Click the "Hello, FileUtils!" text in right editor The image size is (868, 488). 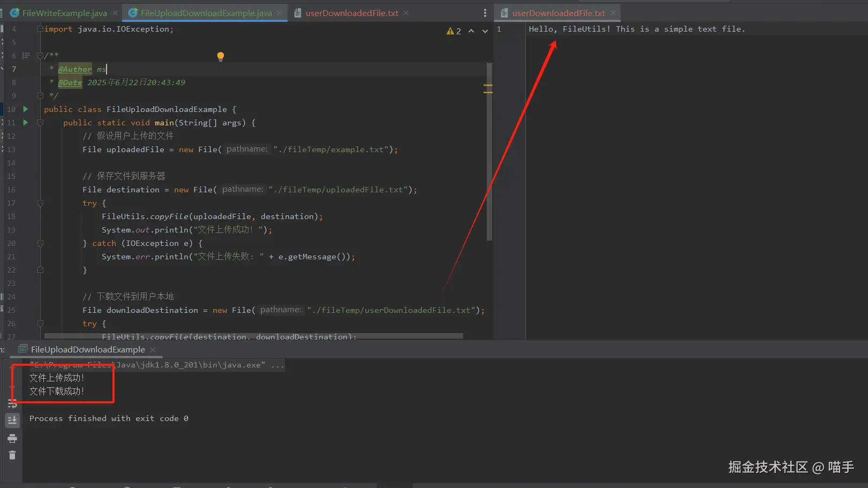coord(570,29)
